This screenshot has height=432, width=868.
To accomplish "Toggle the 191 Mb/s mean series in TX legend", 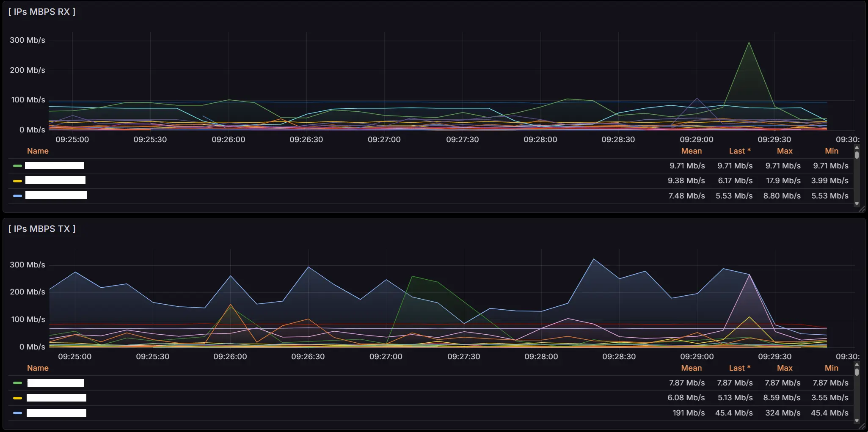I will 56,413.
